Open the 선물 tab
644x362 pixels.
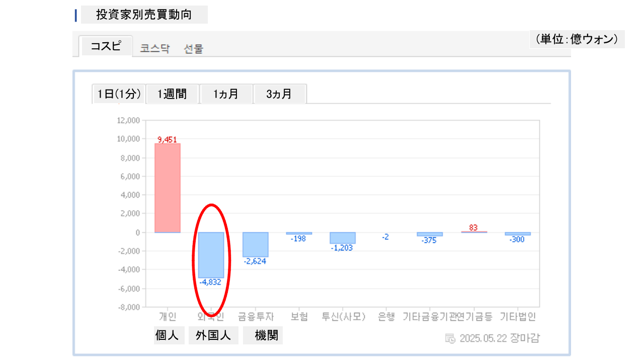194,49
